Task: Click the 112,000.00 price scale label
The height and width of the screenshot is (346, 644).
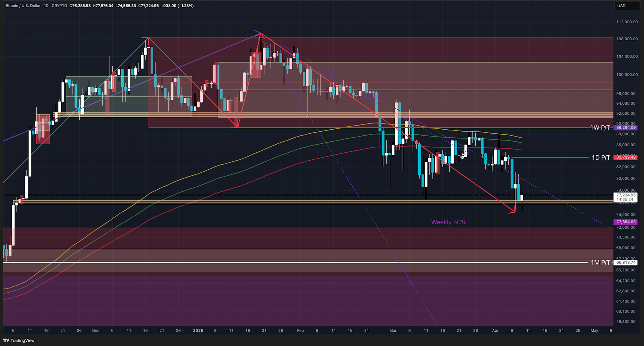Action: tap(627, 22)
